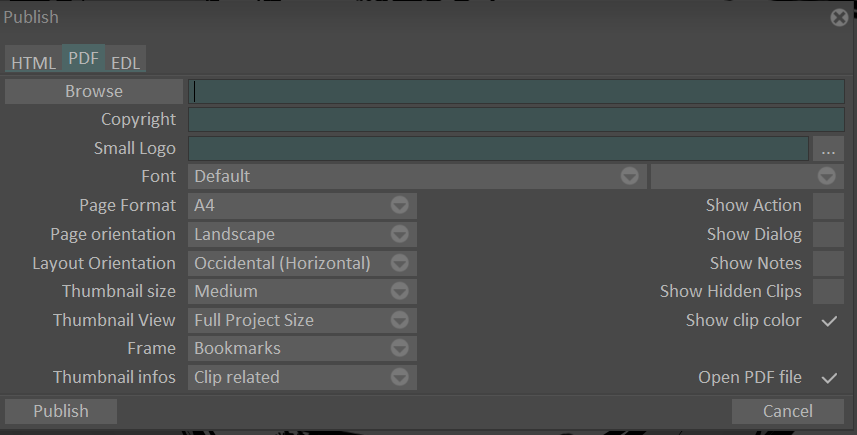
Task: Expand the Font Default dropdown arrow
Action: pyautogui.click(x=630, y=177)
